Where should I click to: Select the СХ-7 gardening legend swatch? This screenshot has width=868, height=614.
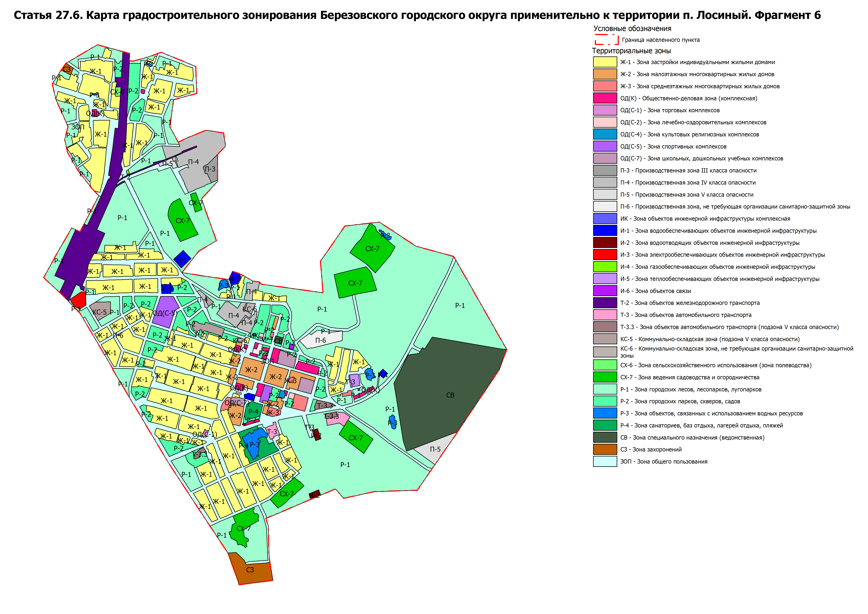pyautogui.click(x=605, y=377)
